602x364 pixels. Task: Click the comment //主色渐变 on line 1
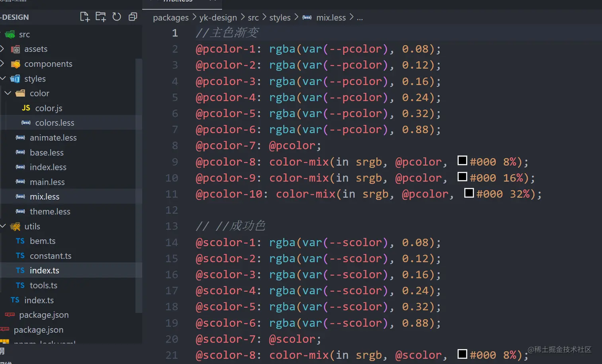coord(227,33)
